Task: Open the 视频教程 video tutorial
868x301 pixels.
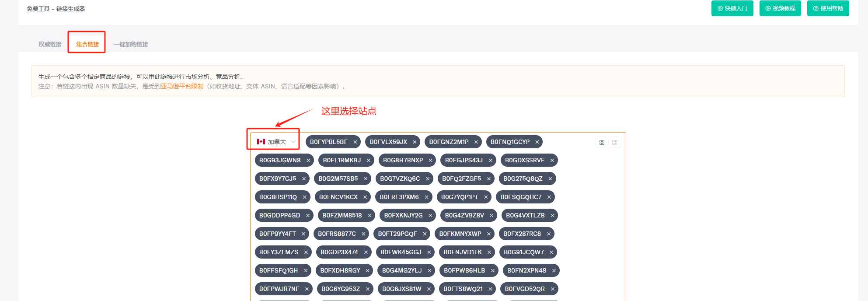Action: pos(780,8)
